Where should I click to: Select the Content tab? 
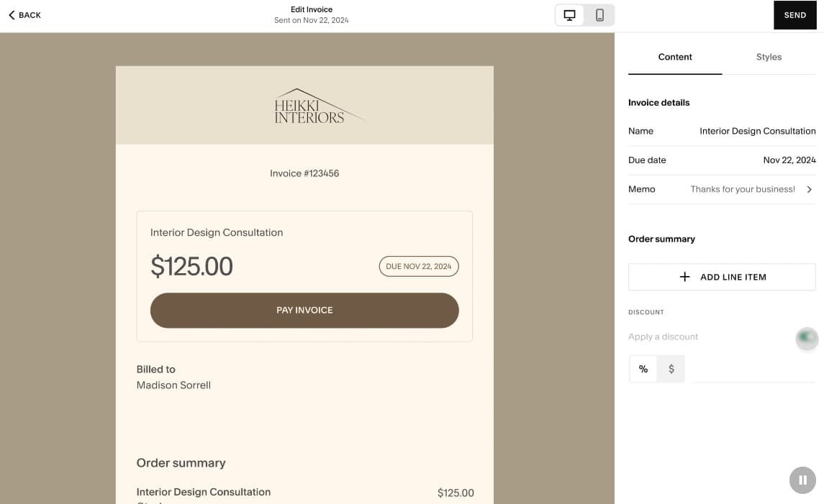(674, 57)
